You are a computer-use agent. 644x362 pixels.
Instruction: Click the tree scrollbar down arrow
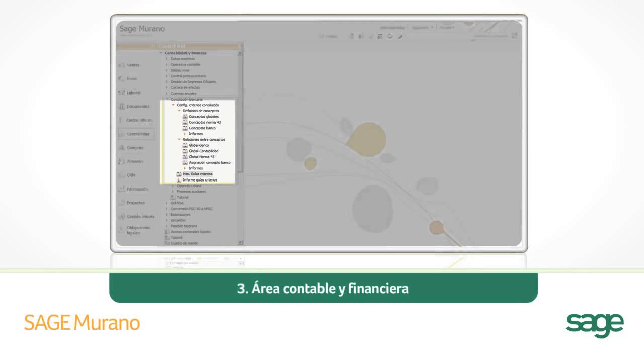(x=240, y=243)
